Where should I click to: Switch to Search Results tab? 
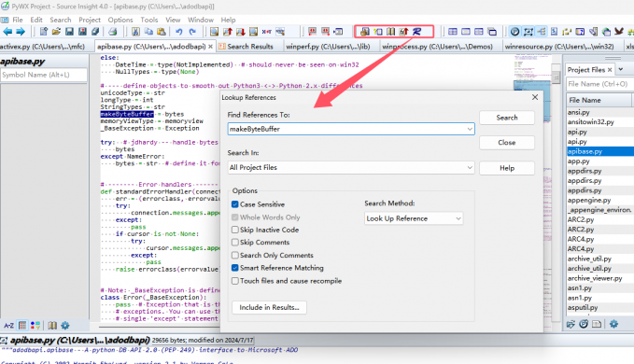point(250,47)
